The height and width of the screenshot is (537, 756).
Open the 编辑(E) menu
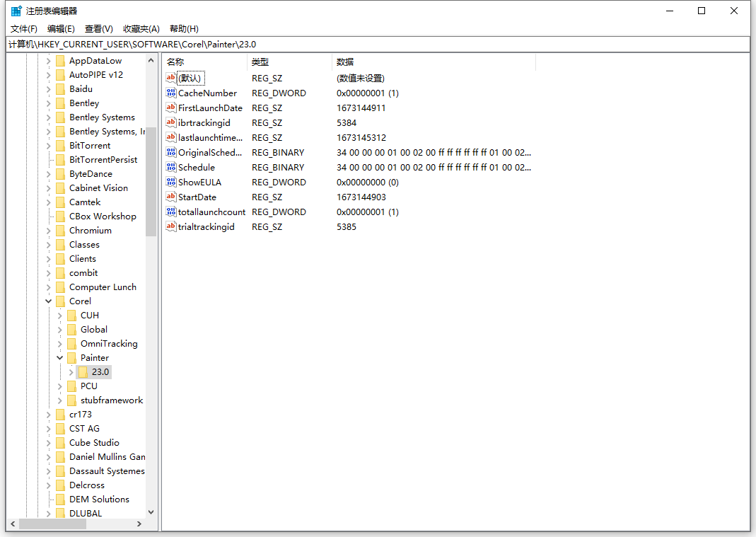click(61, 29)
